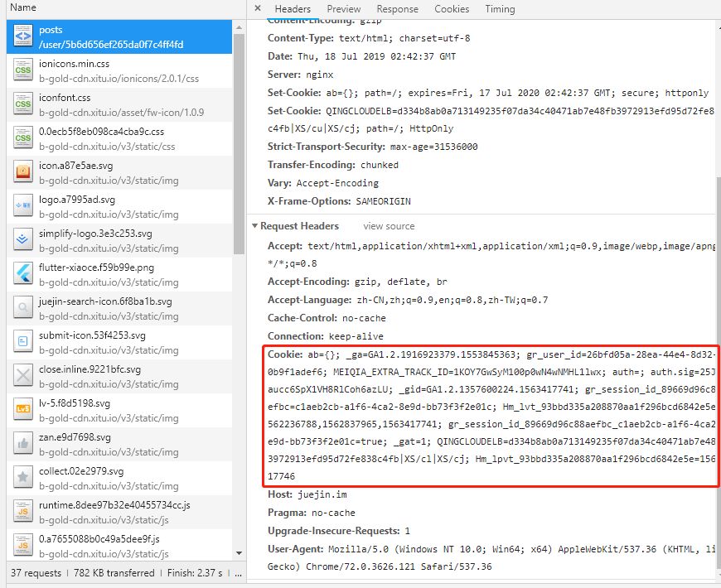
Task: Click the flutter-xiaoce.f59b99e.png thumbnail icon
Action: pyautogui.click(x=23, y=274)
